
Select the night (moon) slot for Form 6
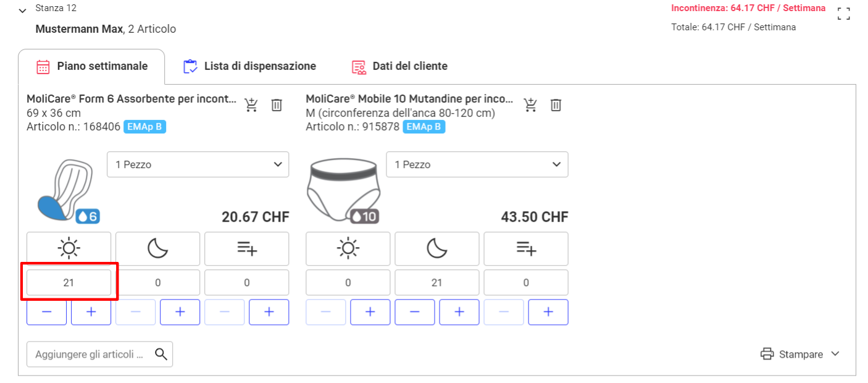[157, 249]
